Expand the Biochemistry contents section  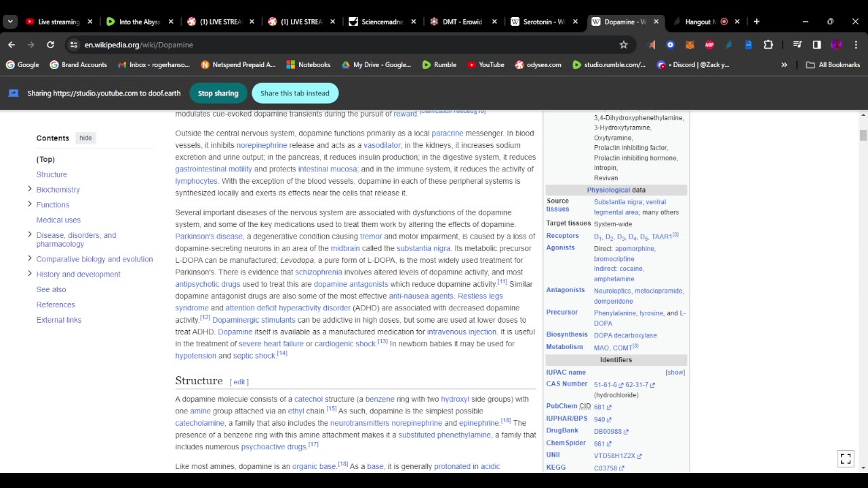(29, 189)
